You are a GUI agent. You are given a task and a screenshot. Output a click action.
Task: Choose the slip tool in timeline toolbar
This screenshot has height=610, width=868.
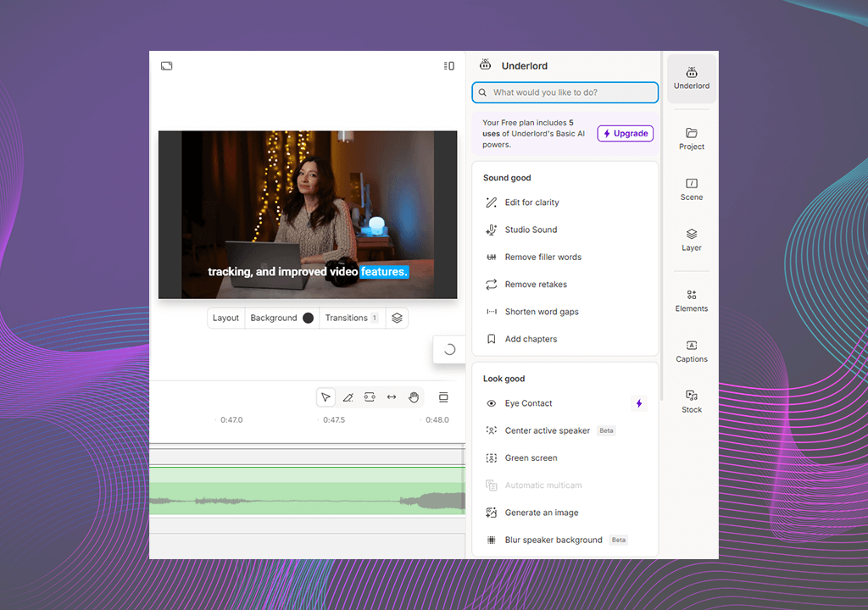click(x=370, y=397)
